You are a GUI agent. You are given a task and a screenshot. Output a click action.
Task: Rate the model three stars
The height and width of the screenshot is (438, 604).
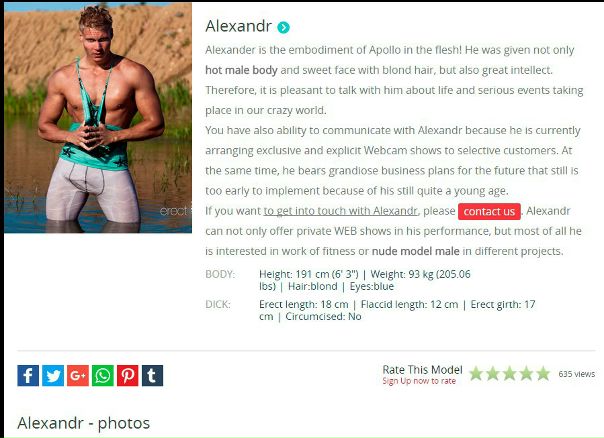(510, 373)
